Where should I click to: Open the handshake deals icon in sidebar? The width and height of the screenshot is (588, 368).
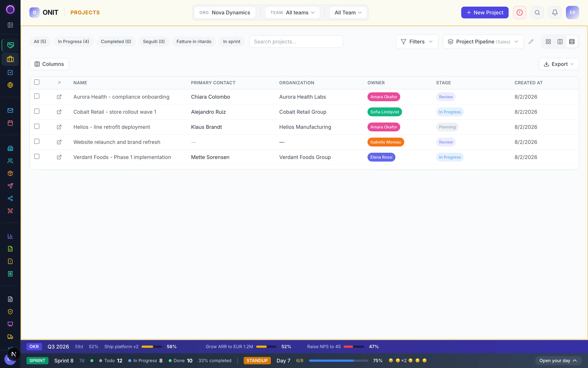pos(10,45)
